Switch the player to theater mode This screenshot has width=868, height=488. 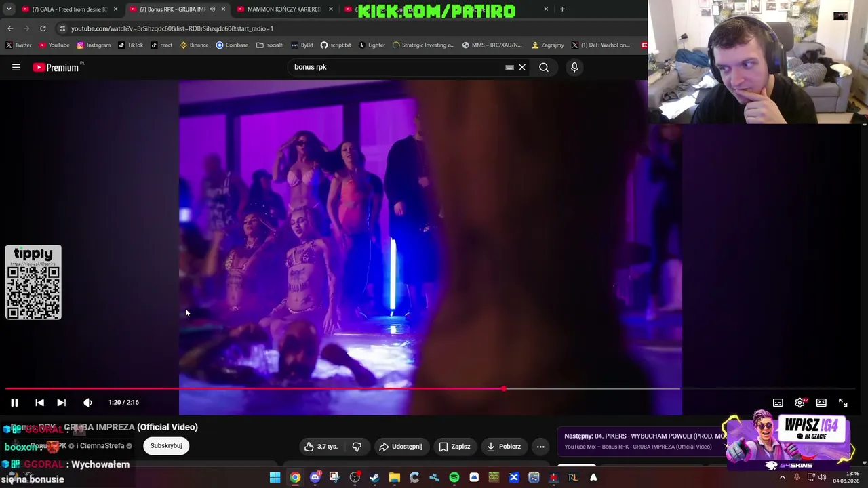pos(821,403)
